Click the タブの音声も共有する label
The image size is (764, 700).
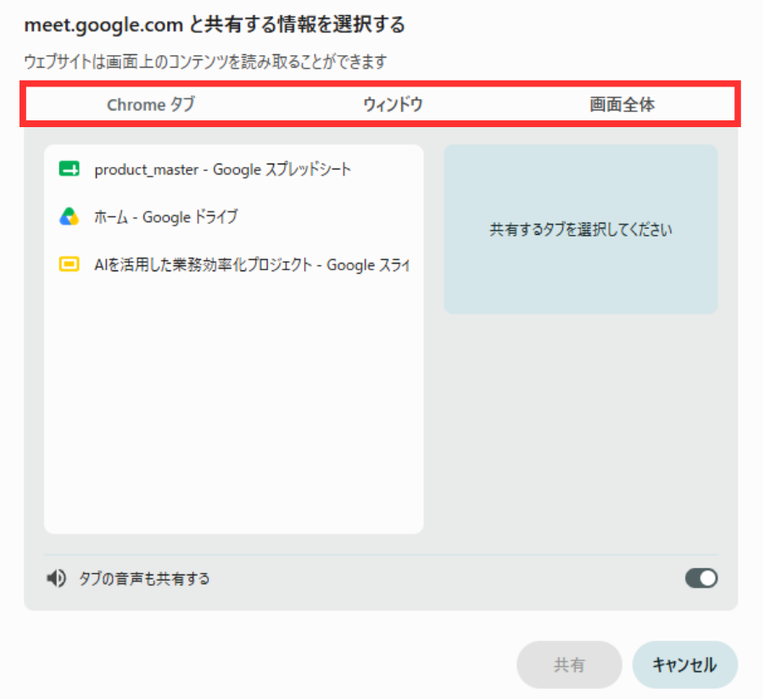click(144, 579)
